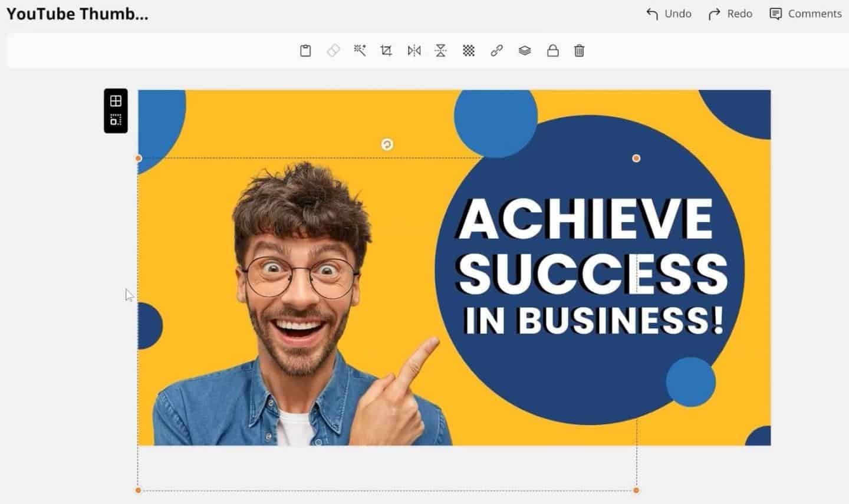Delete the element with trash icon
This screenshot has height=504, width=849.
coord(579,51)
